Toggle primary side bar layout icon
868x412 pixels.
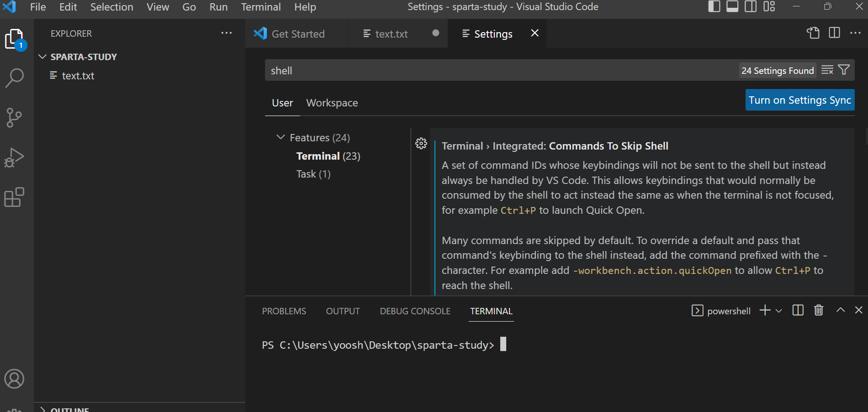pos(714,7)
